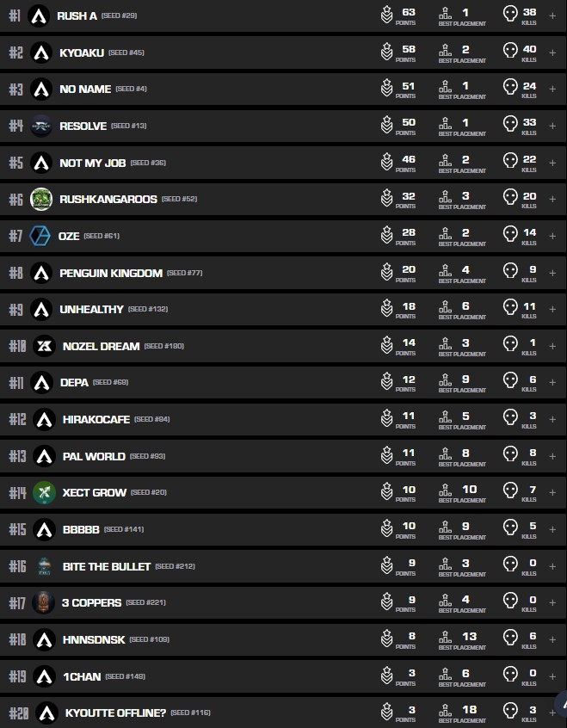The image size is (567, 728).
Task: Open the Hirakocafe team name link
Action: point(96,419)
